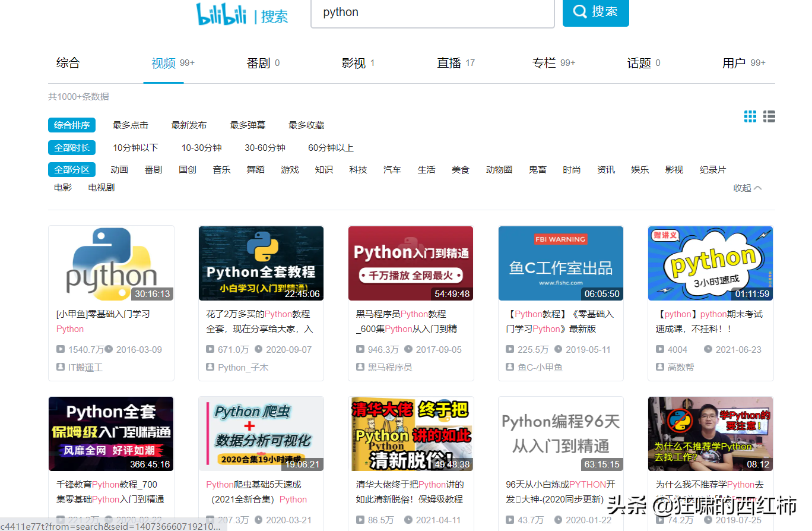Filter by 纪录片 category
This screenshot has width=812, height=531.
713,170
